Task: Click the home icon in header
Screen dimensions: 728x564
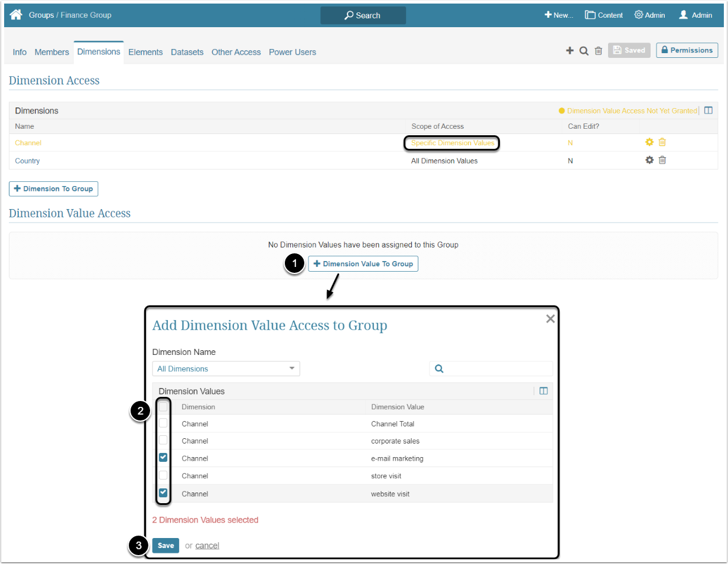Action: click(x=16, y=15)
